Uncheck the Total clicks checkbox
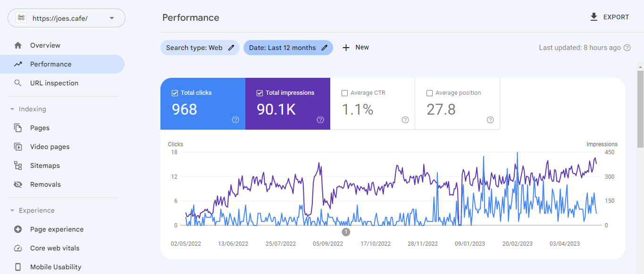Screen dimensions: 644x274 (175, 93)
